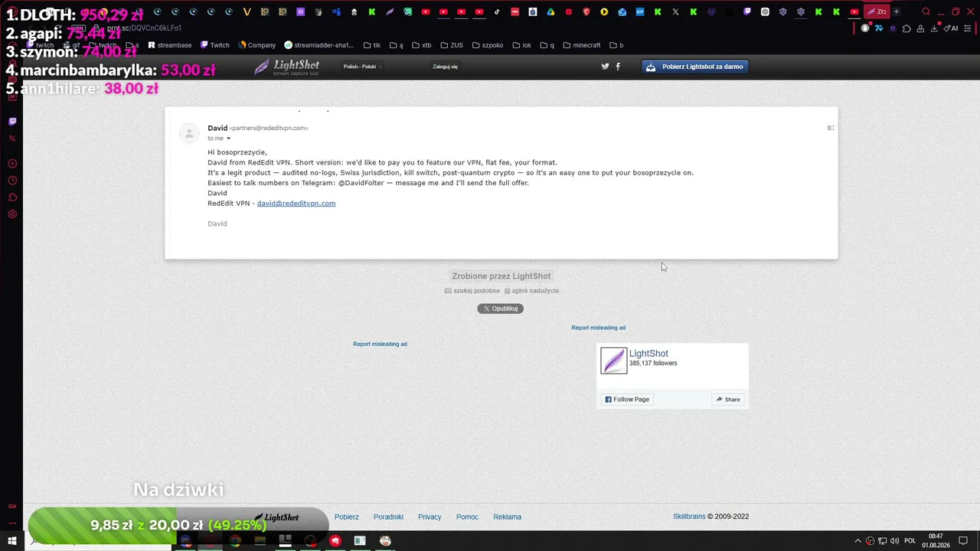Click the X Opublikuj share button
980x551 pixels.
point(501,308)
